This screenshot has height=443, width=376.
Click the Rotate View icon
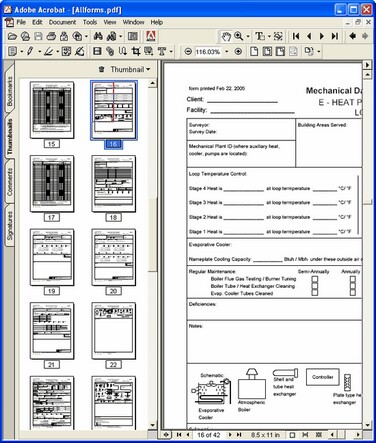point(309,51)
